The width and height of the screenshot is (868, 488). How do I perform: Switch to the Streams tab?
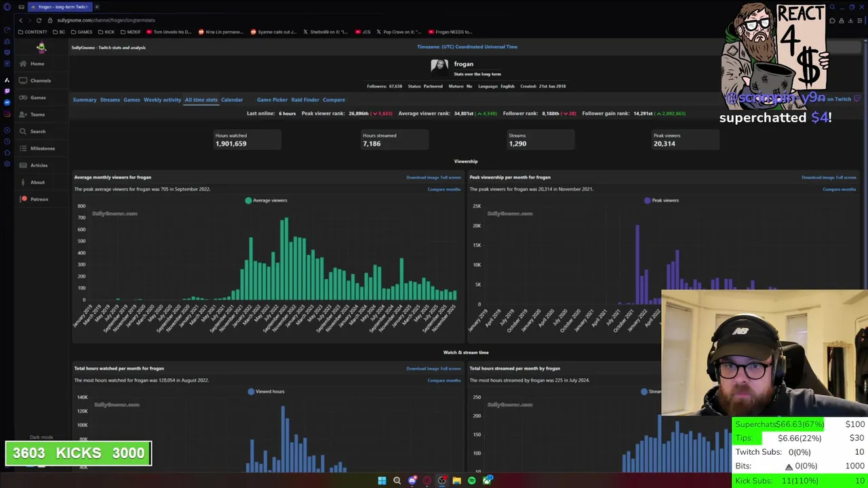[110, 100]
